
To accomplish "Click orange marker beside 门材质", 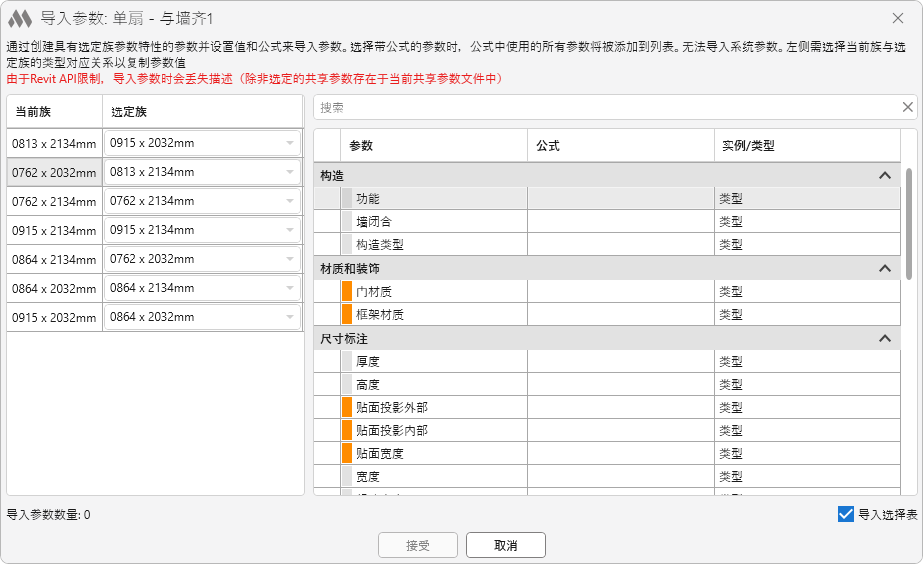I will (x=347, y=292).
